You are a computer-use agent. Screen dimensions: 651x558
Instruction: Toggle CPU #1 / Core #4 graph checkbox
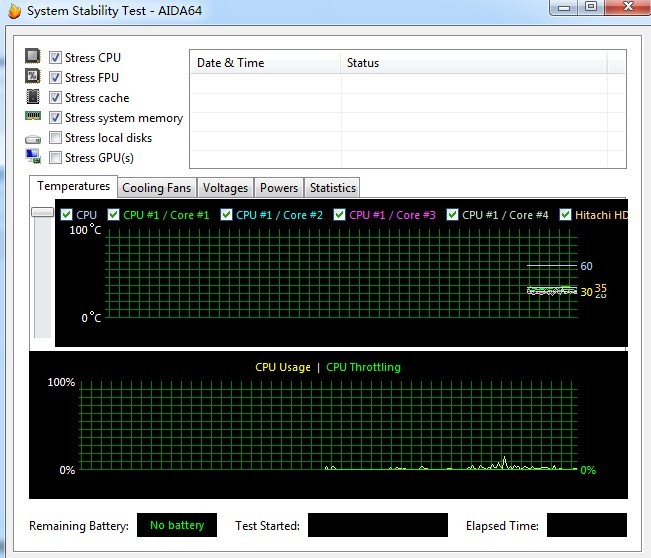tap(452, 215)
